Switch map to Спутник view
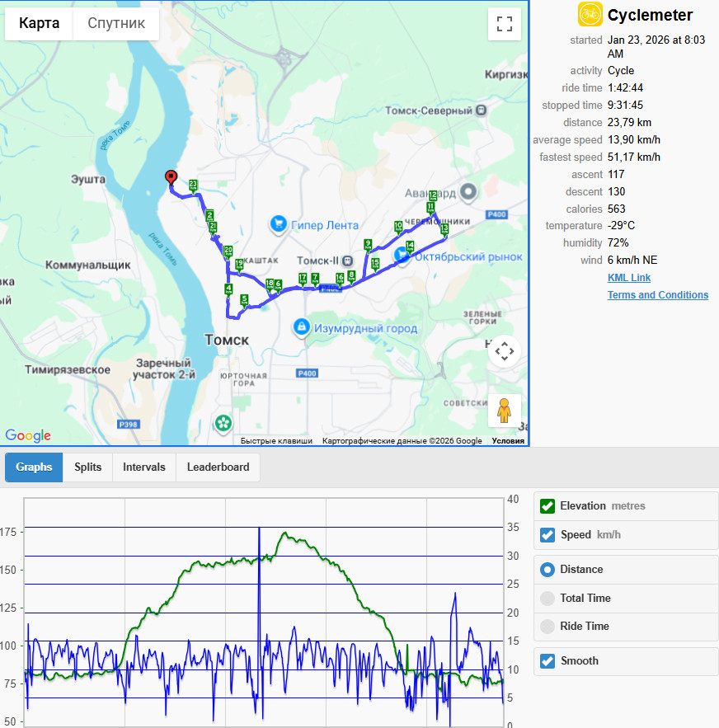 pos(116,23)
